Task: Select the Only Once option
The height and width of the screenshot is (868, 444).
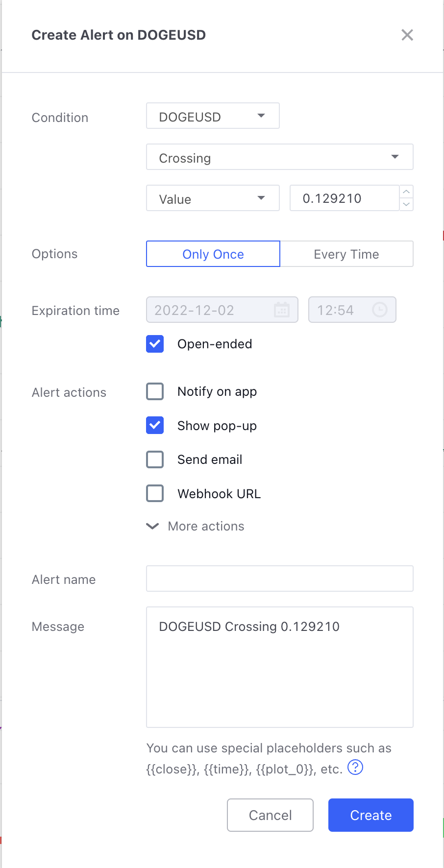Action: click(213, 254)
